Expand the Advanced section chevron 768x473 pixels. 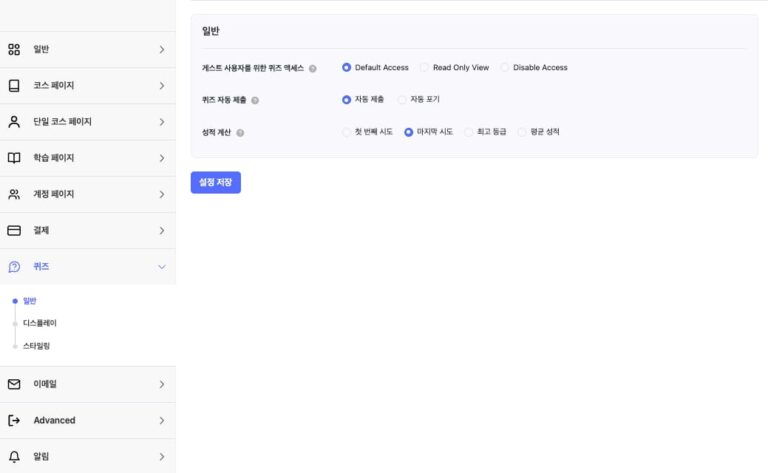pyautogui.click(x=161, y=421)
